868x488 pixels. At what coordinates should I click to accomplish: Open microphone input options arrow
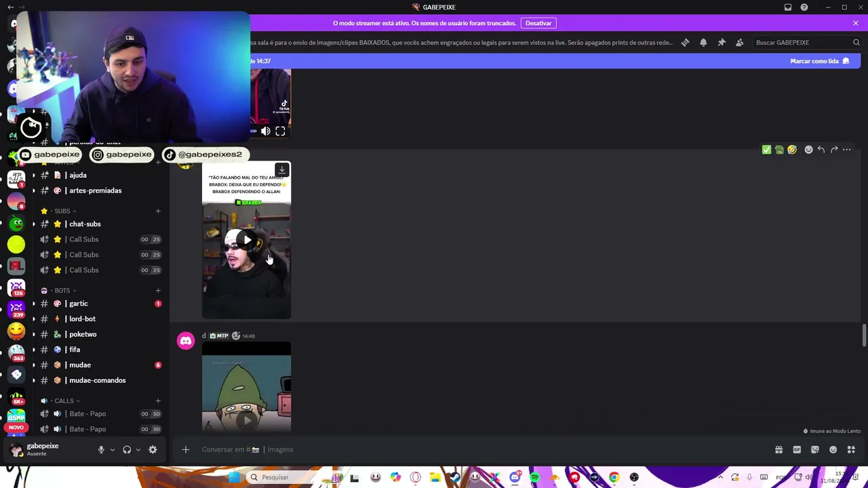(112, 449)
